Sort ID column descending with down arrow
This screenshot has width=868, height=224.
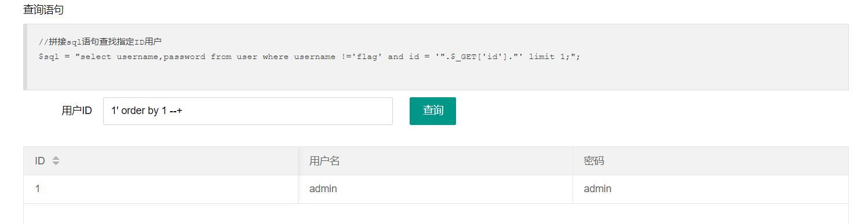coord(56,164)
